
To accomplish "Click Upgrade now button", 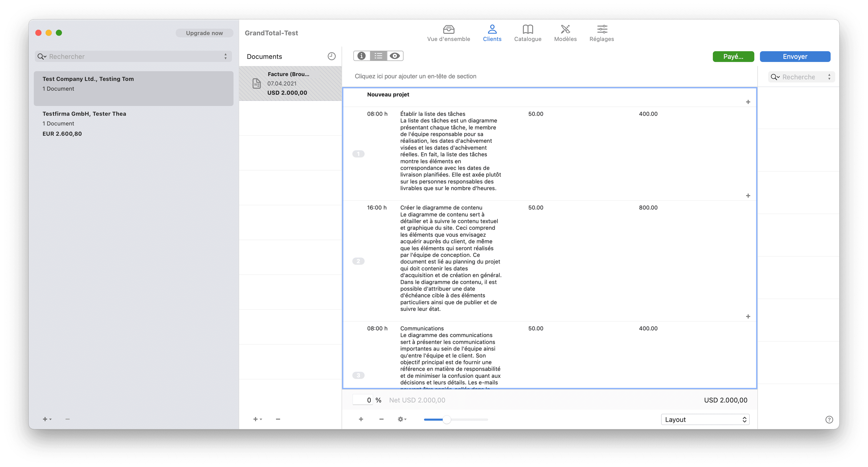I will [x=204, y=33].
